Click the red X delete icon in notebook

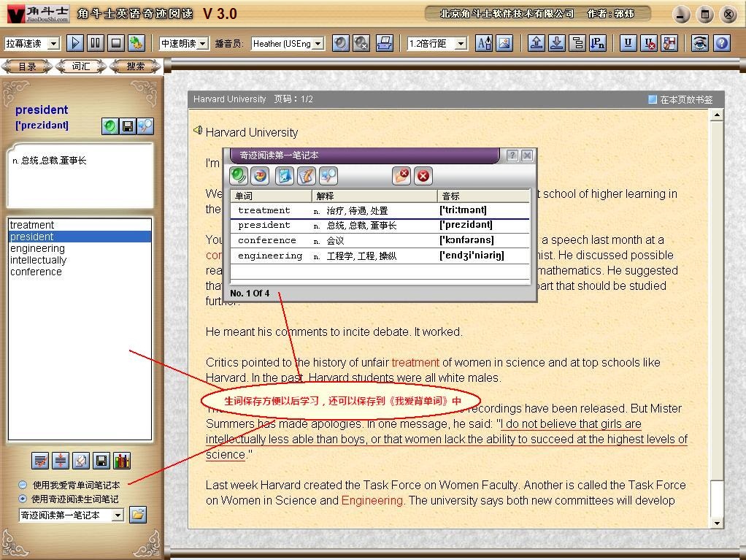423,175
